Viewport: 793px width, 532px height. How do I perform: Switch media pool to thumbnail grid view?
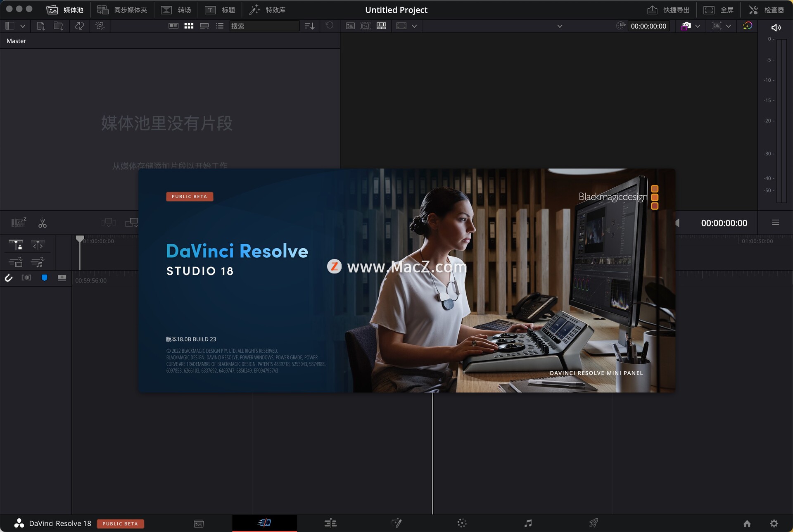click(x=189, y=26)
